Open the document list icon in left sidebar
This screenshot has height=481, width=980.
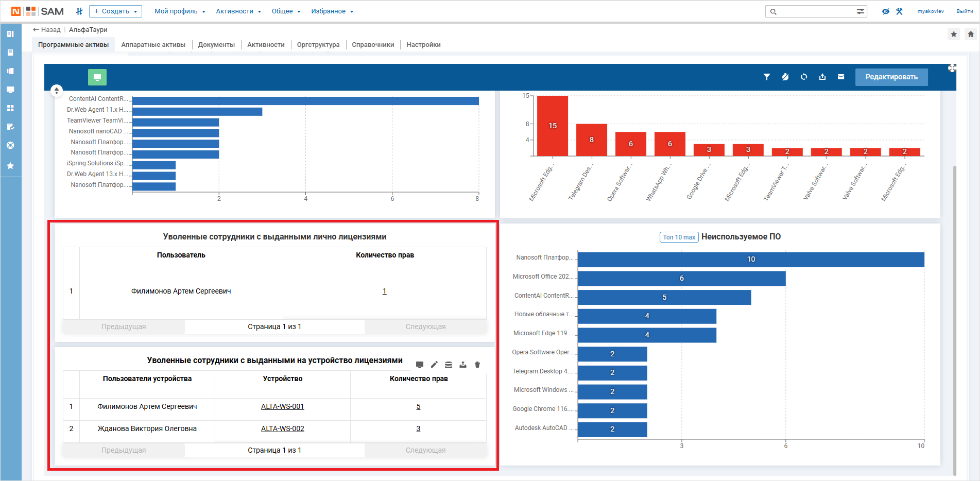tap(10, 53)
